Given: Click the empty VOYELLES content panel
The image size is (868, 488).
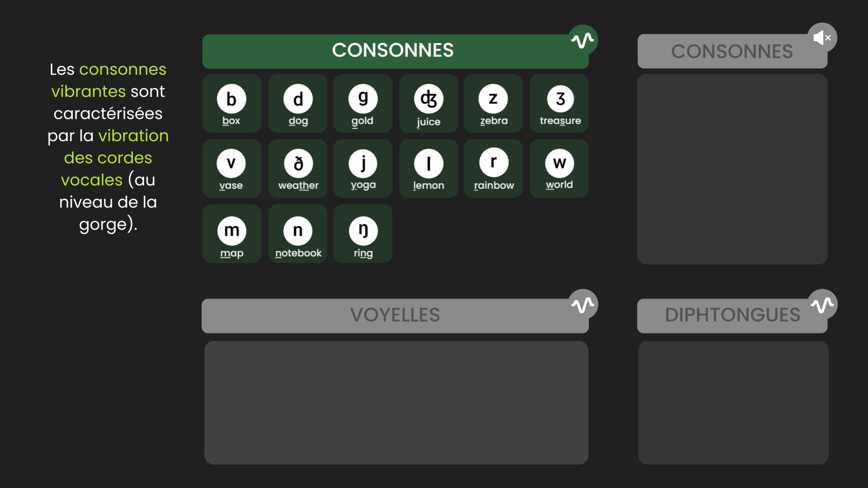Looking at the screenshot, I should 396,403.
